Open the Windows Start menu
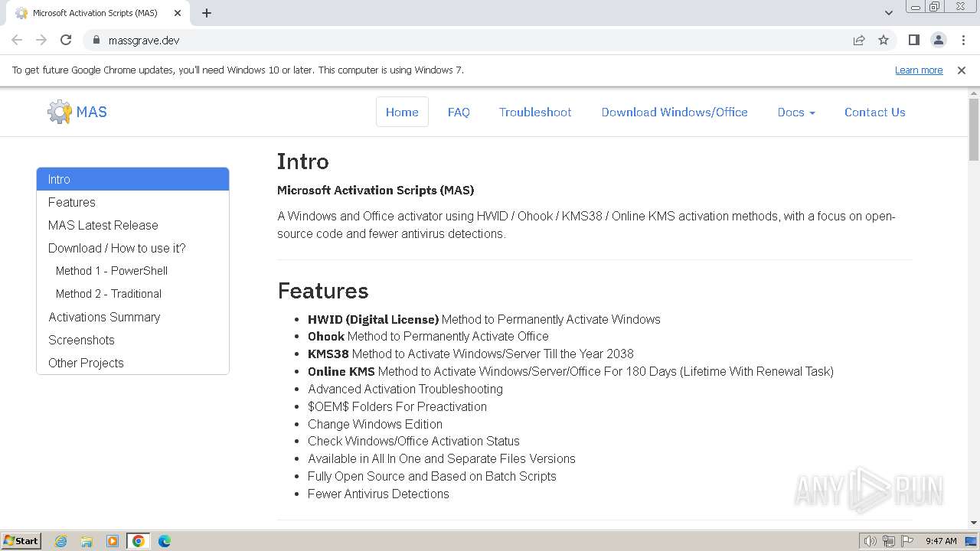The width and height of the screenshot is (980, 551). point(21,541)
